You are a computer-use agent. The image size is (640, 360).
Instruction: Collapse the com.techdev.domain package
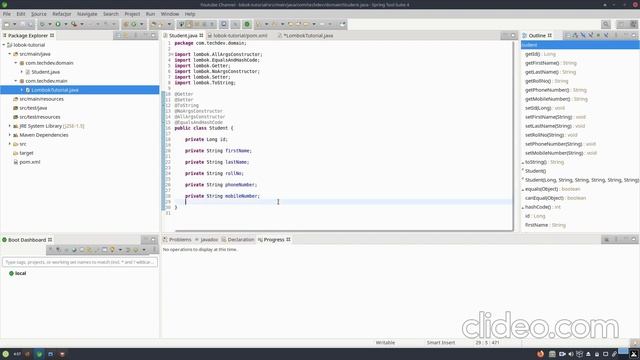click(16, 63)
